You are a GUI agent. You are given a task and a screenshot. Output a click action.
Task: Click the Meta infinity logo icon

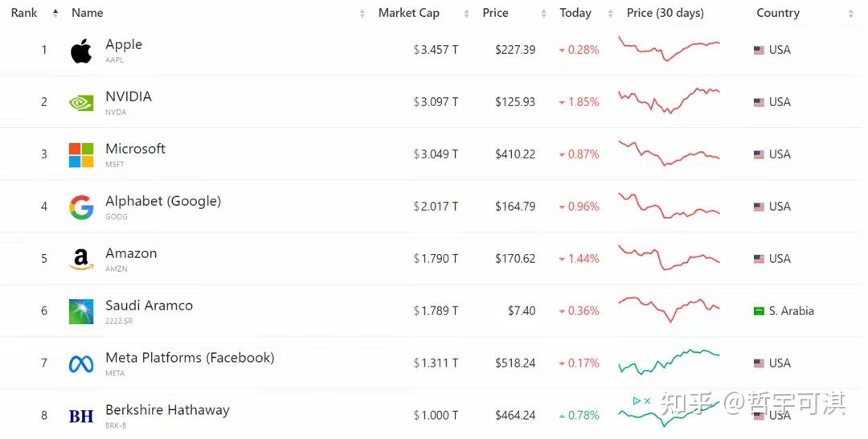pyautogui.click(x=81, y=364)
